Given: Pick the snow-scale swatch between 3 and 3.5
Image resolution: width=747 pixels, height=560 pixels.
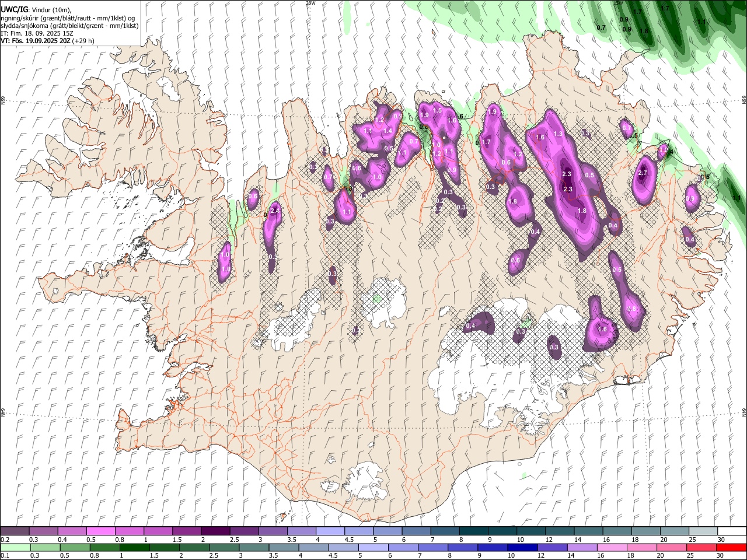Looking at the screenshot, I should [273, 531].
